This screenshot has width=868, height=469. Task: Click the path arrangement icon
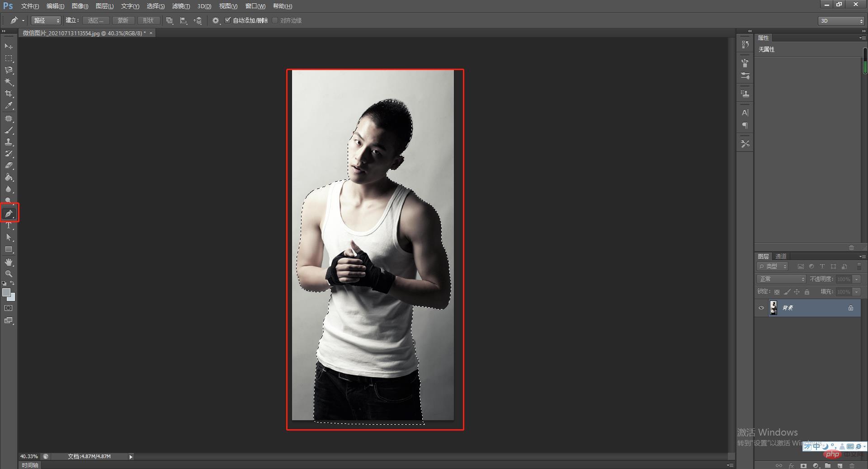[198, 20]
